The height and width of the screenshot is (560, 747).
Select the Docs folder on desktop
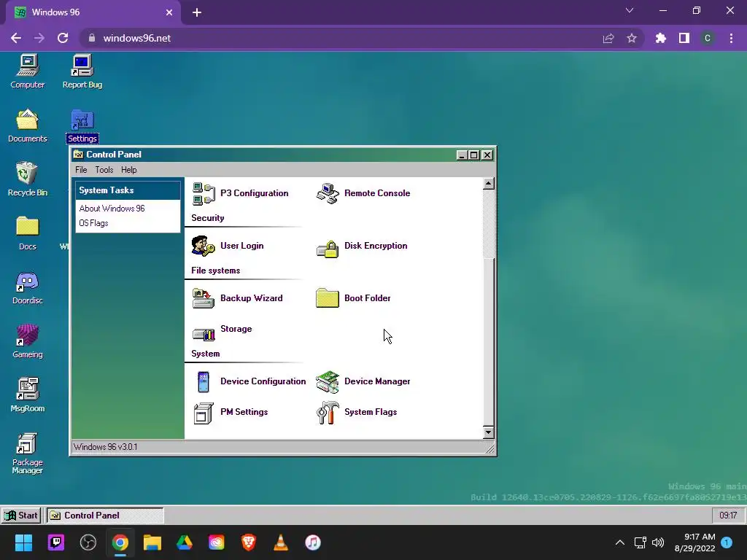28,233
